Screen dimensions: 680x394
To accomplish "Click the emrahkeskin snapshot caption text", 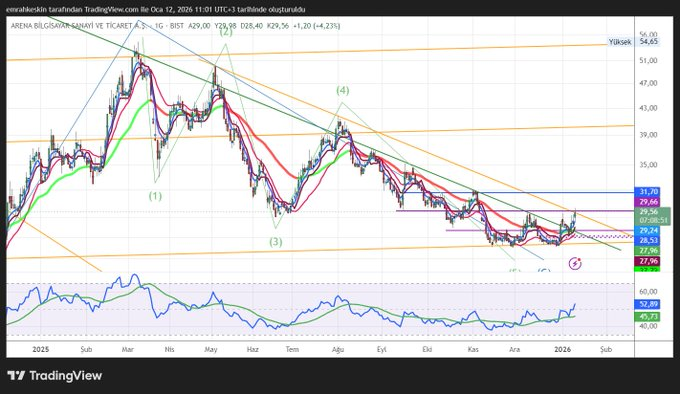I will coord(156,10).
